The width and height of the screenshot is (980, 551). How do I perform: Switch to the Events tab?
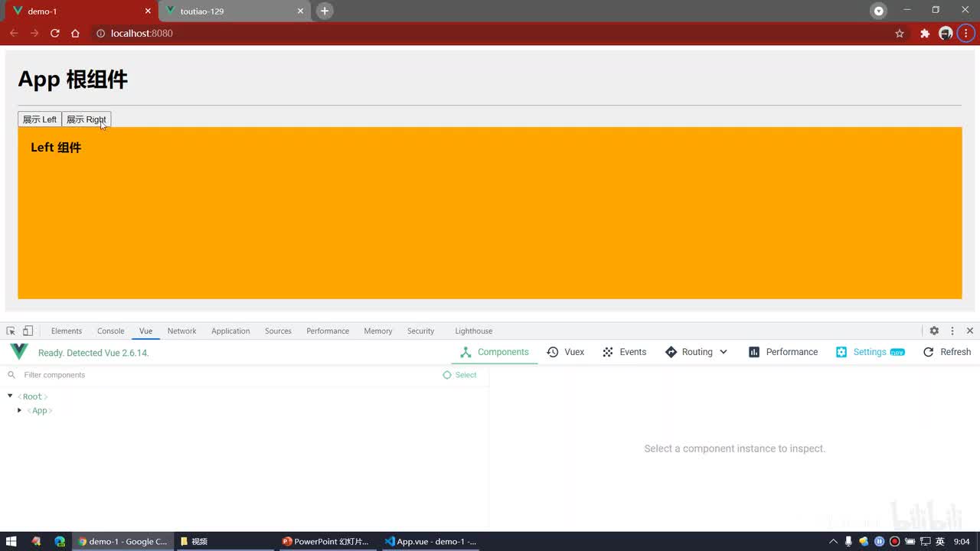click(624, 352)
